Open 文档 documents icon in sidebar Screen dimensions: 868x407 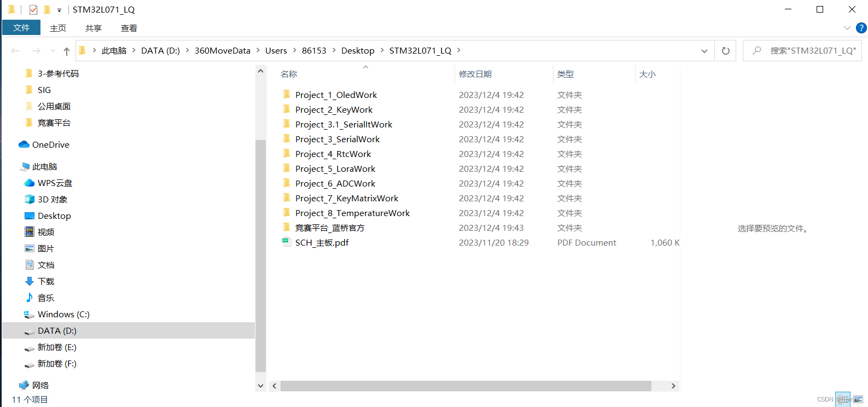pyautogui.click(x=30, y=265)
